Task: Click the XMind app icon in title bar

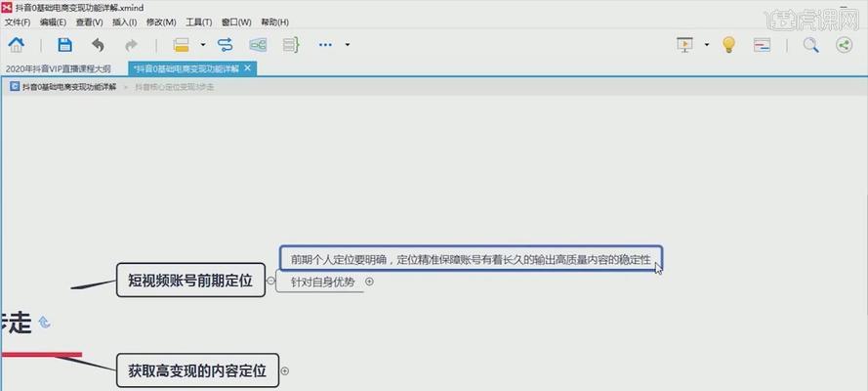Action: point(7,7)
